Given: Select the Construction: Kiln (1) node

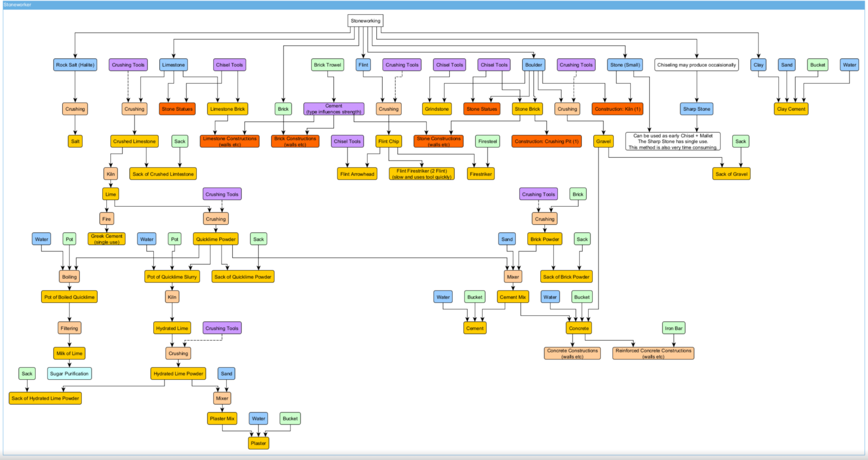Looking at the screenshot, I should pos(618,109).
